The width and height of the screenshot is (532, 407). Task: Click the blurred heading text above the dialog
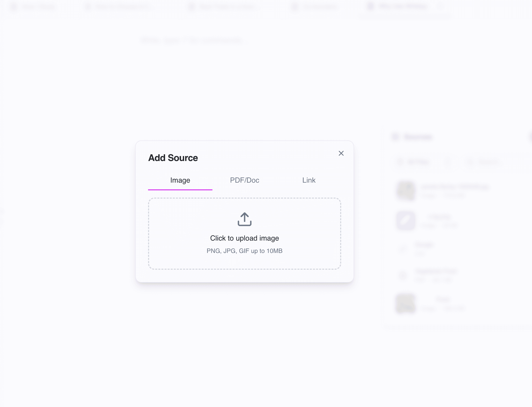(x=192, y=40)
